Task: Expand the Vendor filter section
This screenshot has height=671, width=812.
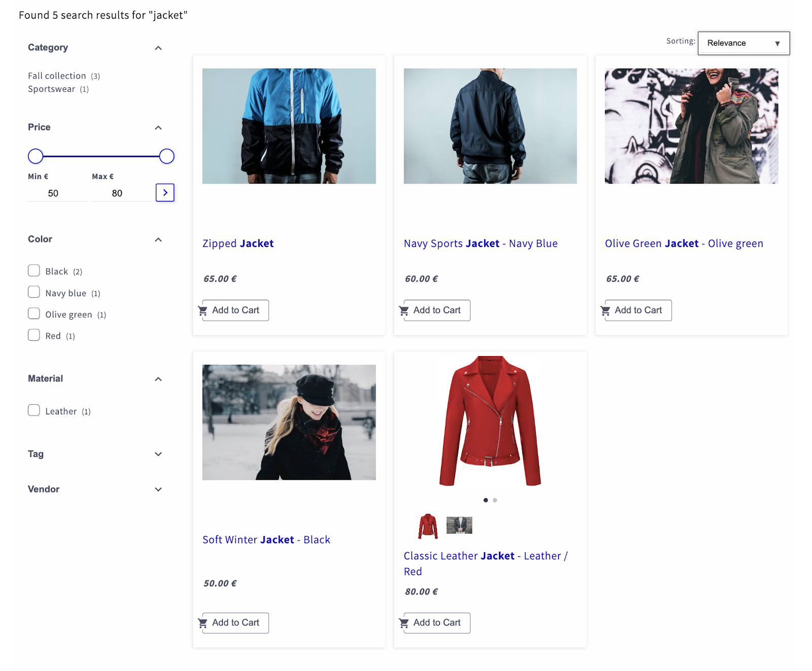Action: [x=158, y=489]
